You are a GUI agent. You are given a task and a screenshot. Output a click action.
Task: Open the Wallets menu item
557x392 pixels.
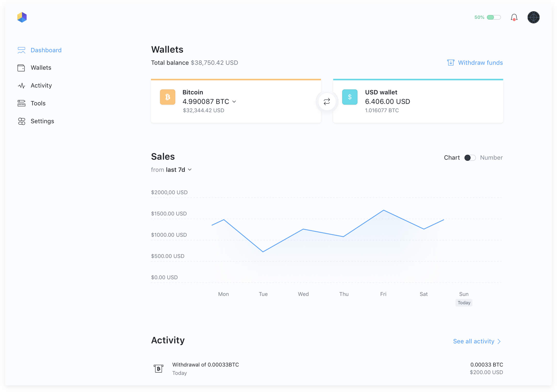pyautogui.click(x=41, y=68)
